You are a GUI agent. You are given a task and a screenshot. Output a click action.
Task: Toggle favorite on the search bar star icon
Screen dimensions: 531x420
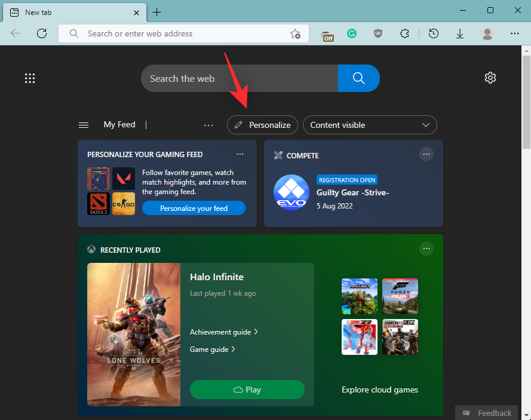click(x=295, y=34)
